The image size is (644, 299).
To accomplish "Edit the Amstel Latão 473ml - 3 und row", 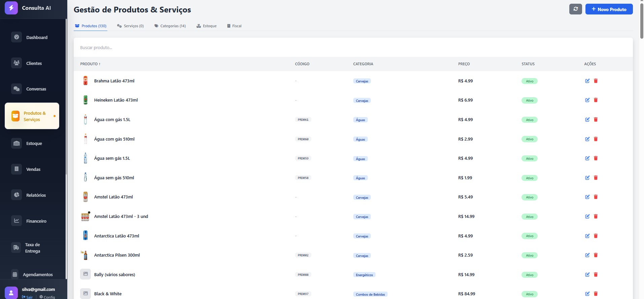I will (x=587, y=217).
